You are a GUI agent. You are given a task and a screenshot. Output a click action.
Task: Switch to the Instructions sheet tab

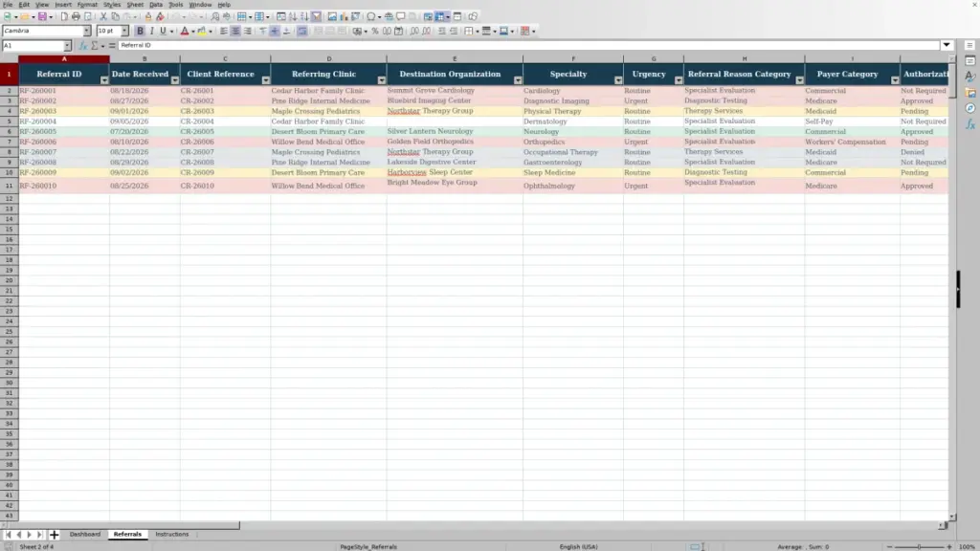coord(172,534)
